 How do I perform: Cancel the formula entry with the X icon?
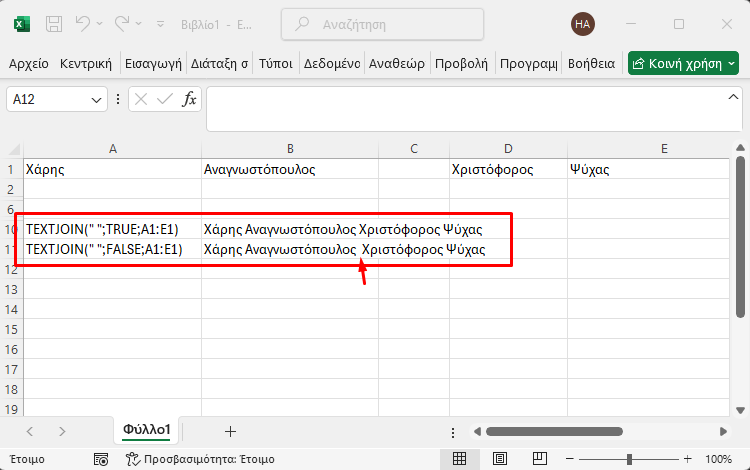[x=141, y=99]
